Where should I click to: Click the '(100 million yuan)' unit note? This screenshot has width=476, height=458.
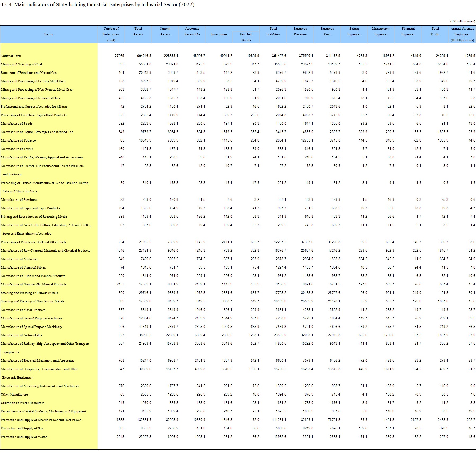coord(462,21)
